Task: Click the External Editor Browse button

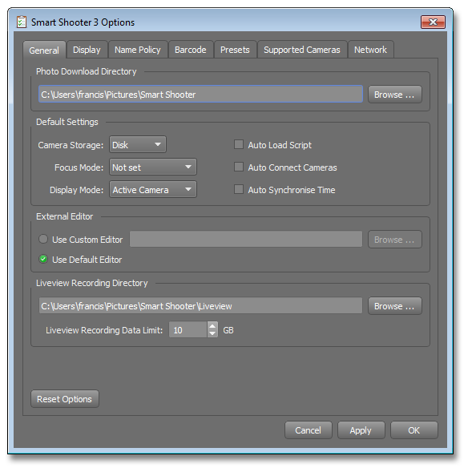Action: click(394, 240)
